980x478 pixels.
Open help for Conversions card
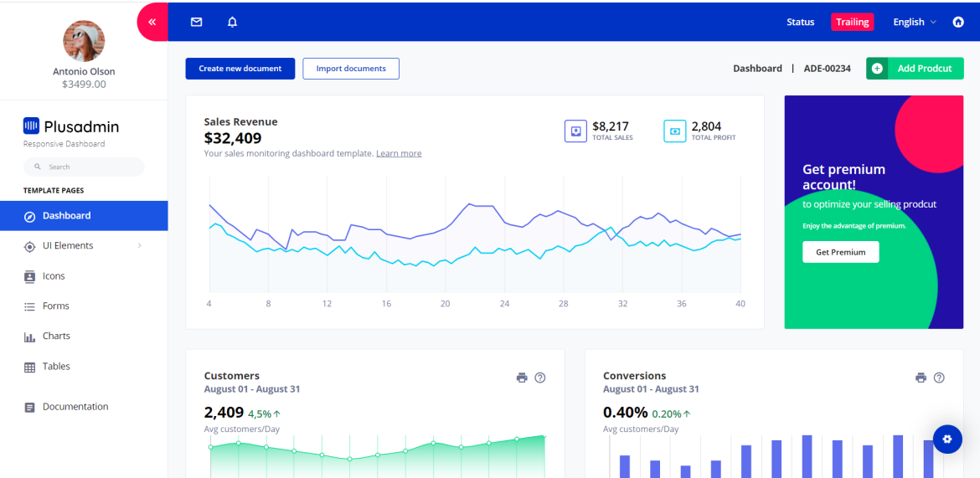(x=939, y=378)
